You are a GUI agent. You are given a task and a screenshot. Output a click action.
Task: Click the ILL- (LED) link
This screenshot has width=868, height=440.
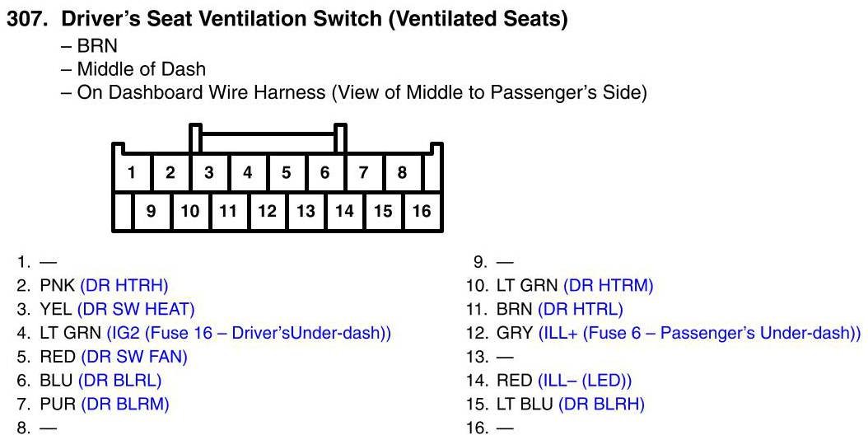584,381
